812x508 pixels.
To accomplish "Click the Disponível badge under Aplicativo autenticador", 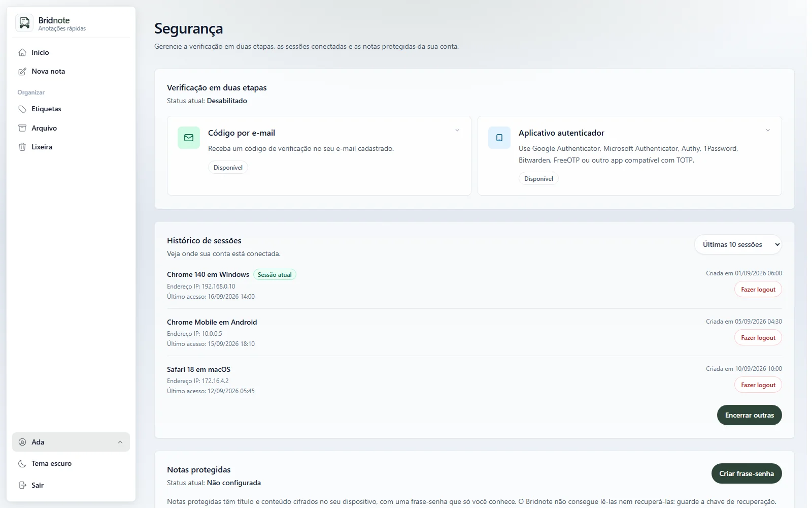I will coord(538,179).
